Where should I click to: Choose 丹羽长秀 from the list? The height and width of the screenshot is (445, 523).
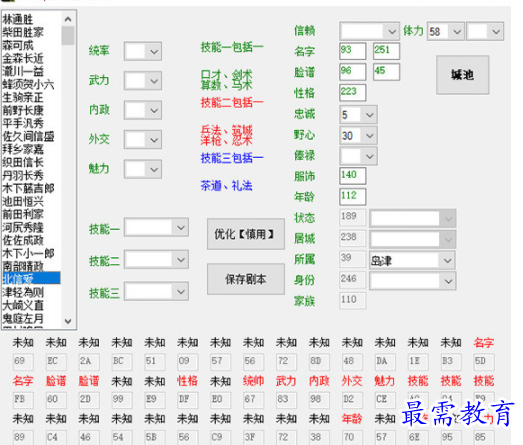pos(23,175)
